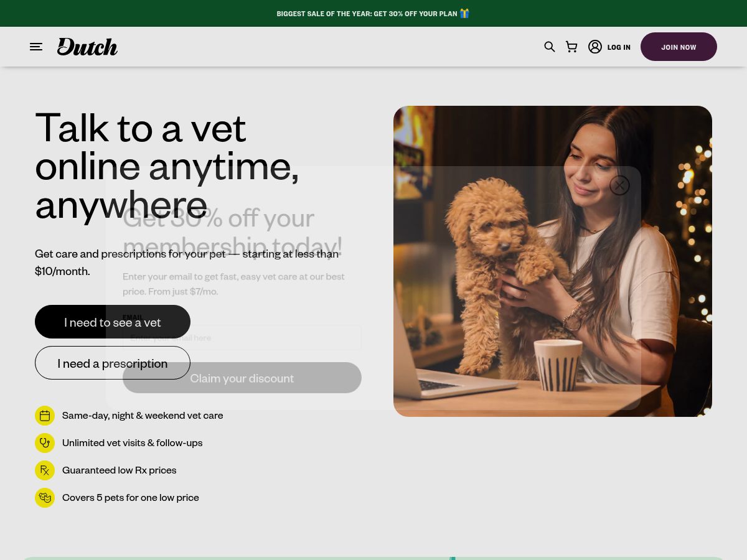This screenshot has height=560, width=747.
Task: View the shopping cart
Action: click(x=571, y=47)
